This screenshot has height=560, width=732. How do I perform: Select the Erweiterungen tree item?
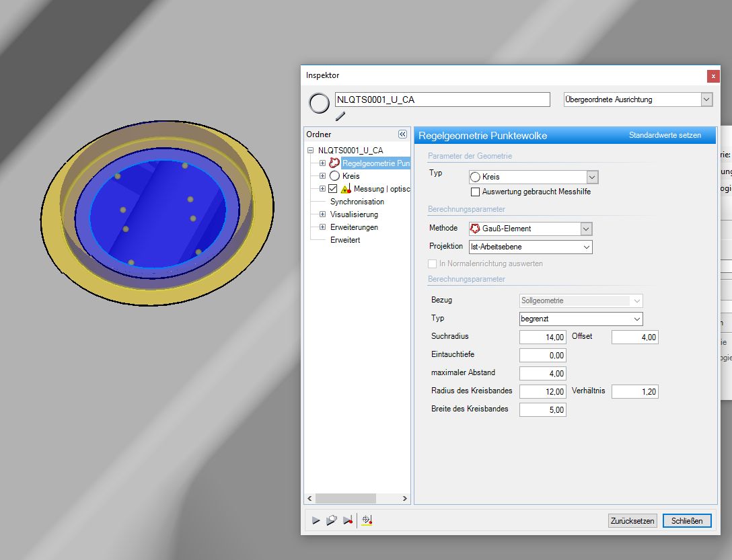pos(354,227)
